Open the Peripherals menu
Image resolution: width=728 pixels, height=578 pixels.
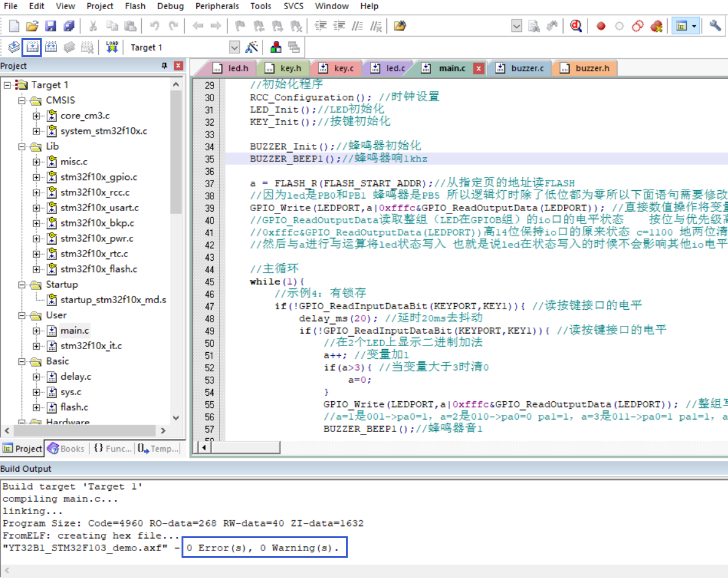[x=217, y=6]
